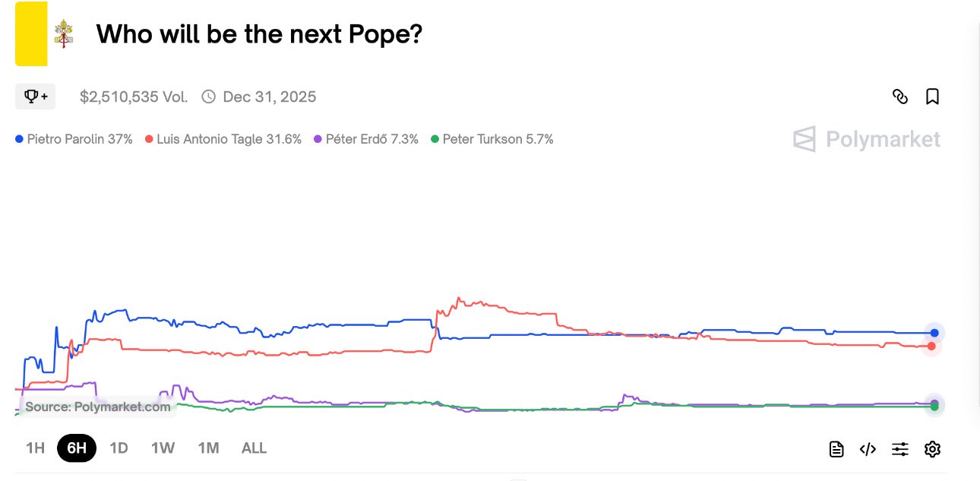Open chart filter sliders icon
This screenshot has height=481, width=980.
point(900,449)
